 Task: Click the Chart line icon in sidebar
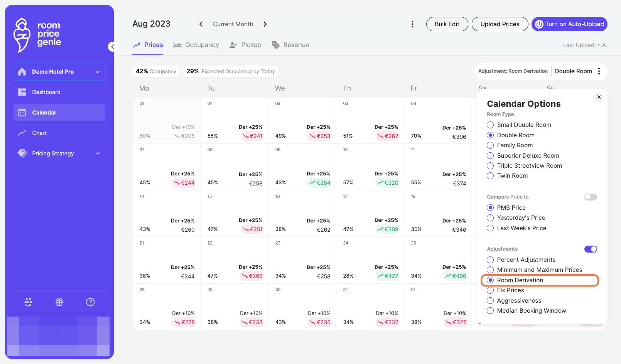coord(22,133)
